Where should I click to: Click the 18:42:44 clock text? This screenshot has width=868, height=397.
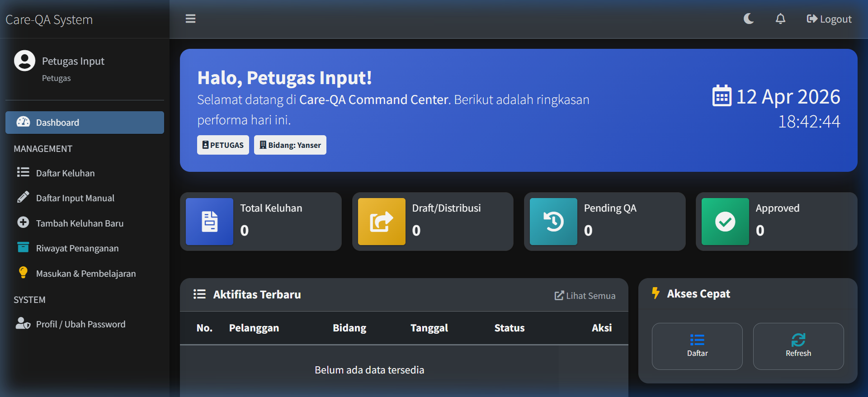(x=809, y=122)
